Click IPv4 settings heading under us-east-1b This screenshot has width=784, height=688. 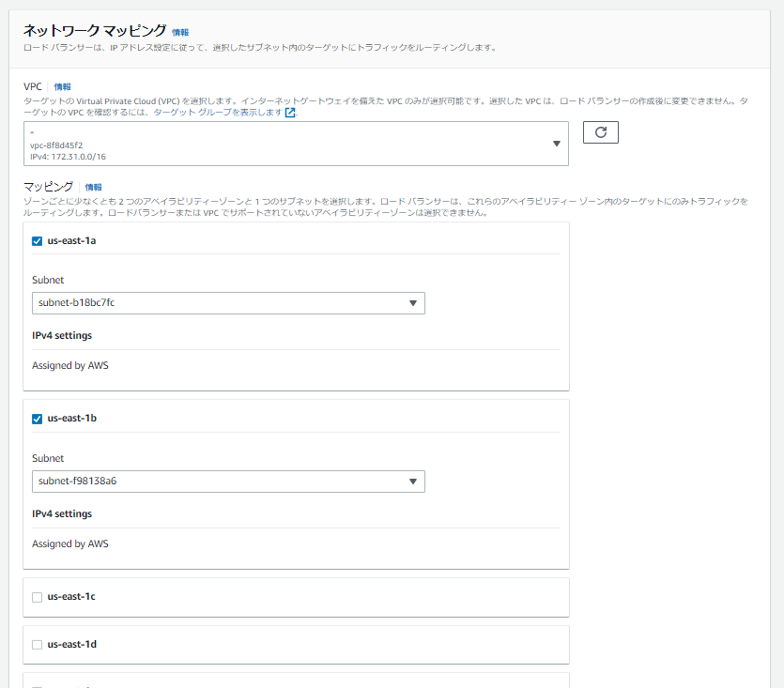[62, 514]
